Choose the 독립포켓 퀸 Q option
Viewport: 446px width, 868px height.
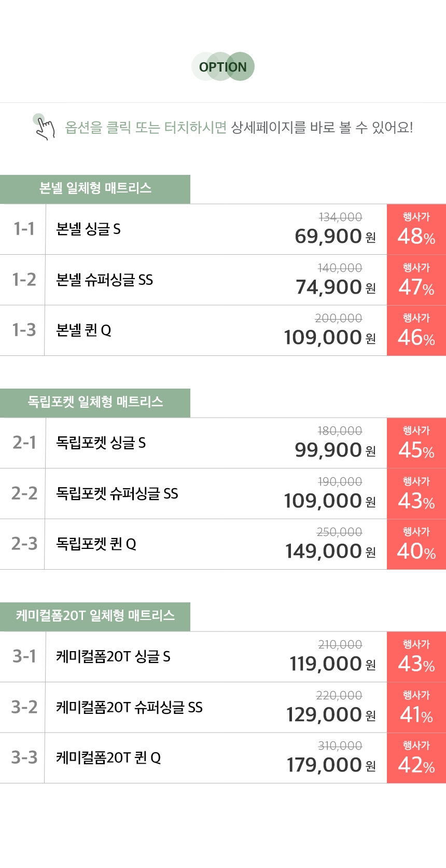[96, 544]
